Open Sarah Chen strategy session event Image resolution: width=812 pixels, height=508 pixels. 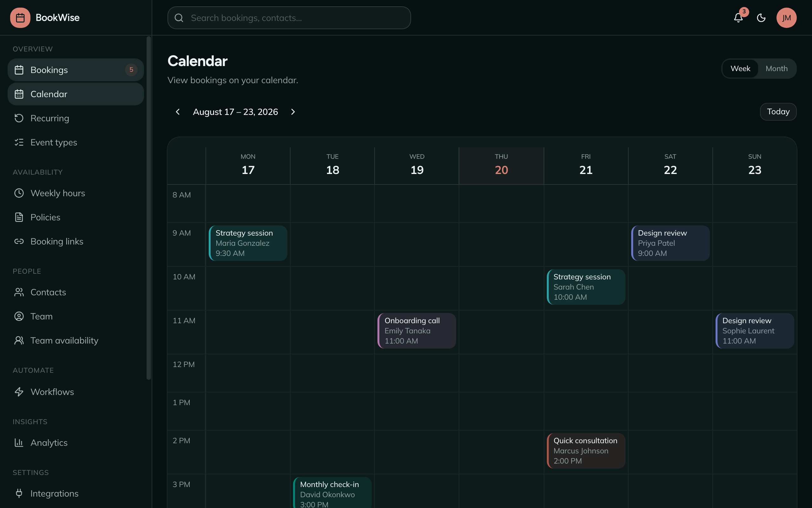tap(586, 287)
